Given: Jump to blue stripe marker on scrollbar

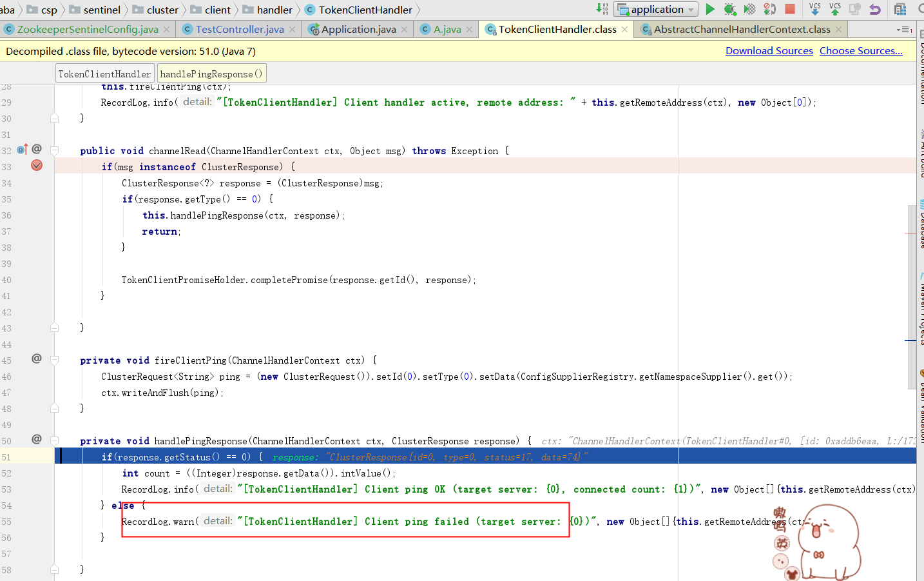Looking at the screenshot, I should pyautogui.click(x=911, y=340).
